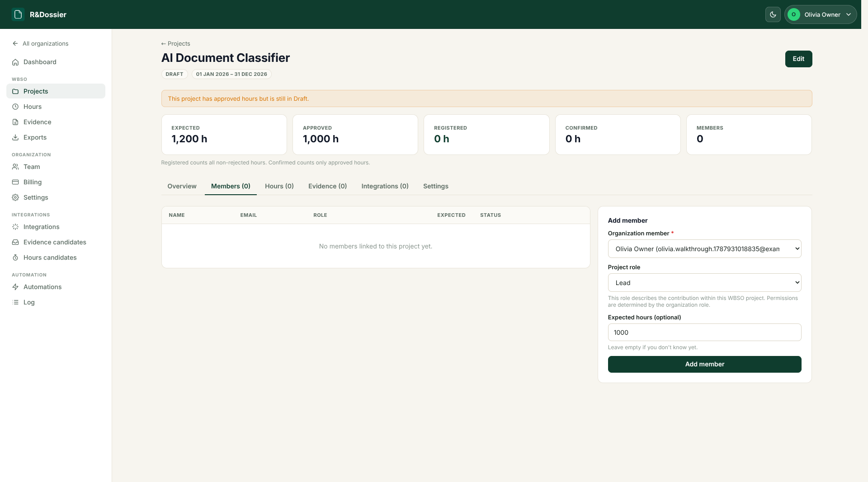This screenshot has width=868, height=482.
Task: Open the Organization member dropdown
Action: coord(704,249)
